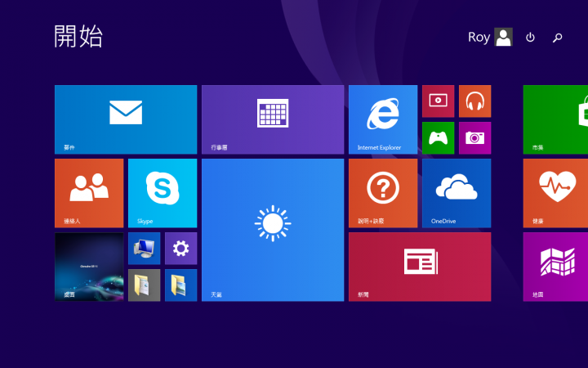The image size is (588, 368).
Task: Open the Skype tile
Action: click(163, 192)
